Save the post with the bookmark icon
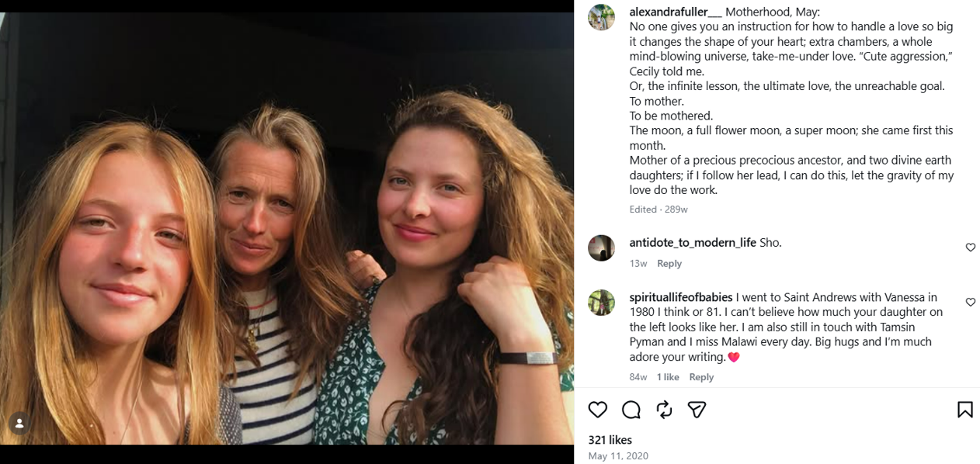Viewport: 980px width, 464px height. click(964, 410)
